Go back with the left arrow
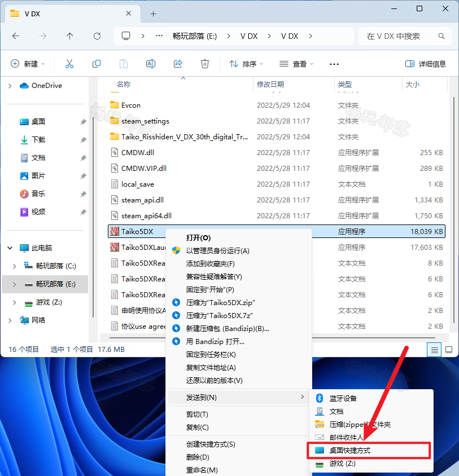This screenshot has height=476, width=459. (16, 36)
